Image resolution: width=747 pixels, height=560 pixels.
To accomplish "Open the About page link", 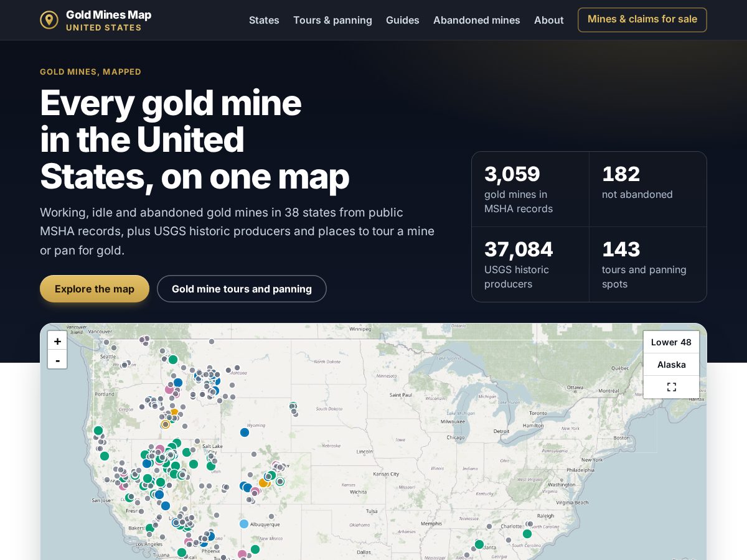I will click(549, 20).
